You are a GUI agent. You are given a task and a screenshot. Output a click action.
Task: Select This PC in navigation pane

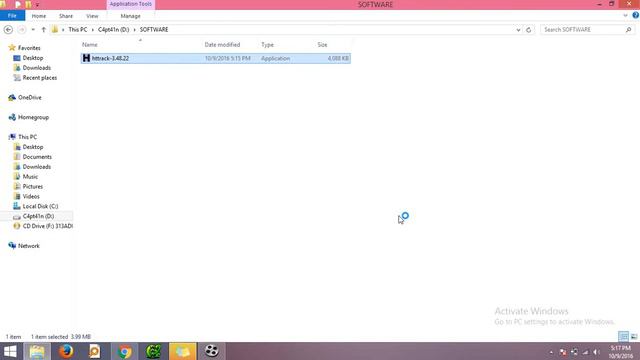27,137
